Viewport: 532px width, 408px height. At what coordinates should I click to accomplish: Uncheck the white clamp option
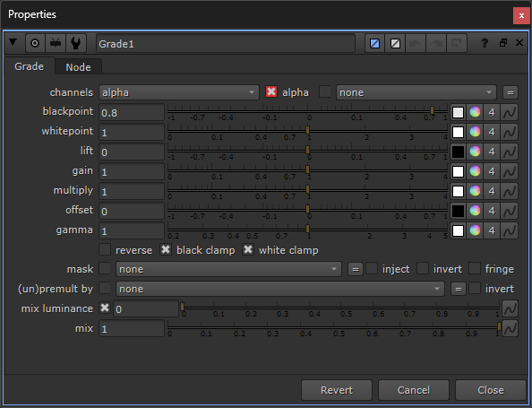pyautogui.click(x=248, y=249)
